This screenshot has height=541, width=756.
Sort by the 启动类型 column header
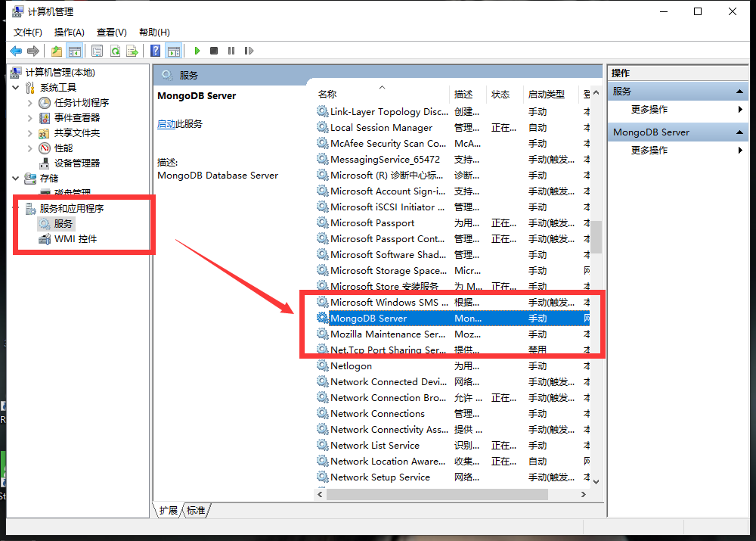(550, 94)
